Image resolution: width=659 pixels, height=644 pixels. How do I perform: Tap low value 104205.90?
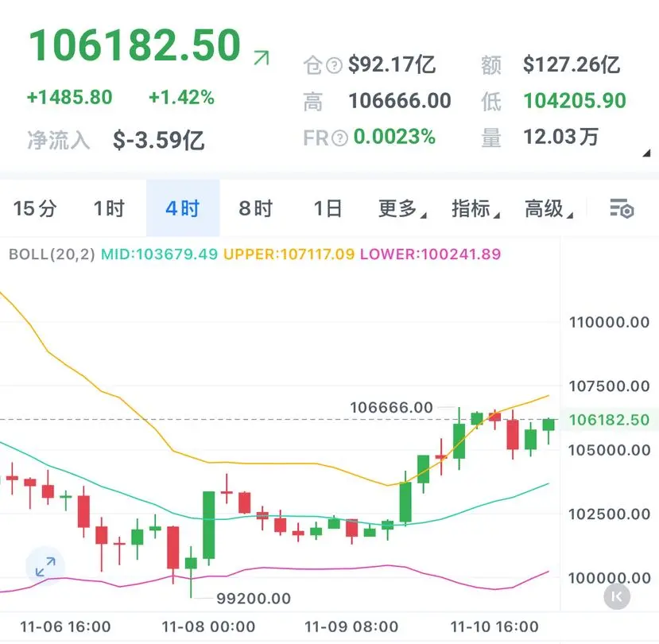[575, 101]
